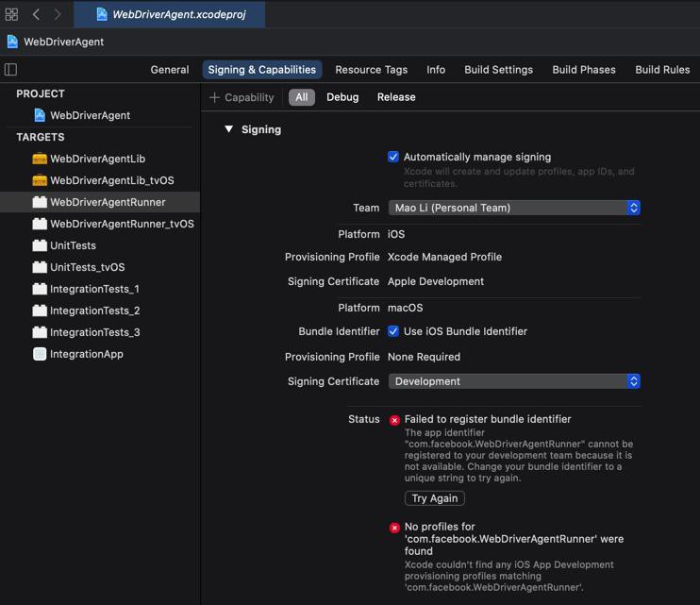The width and height of the screenshot is (700, 605).
Task: Open the Team dropdown showing Mao Li
Action: click(x=514, y=208)
